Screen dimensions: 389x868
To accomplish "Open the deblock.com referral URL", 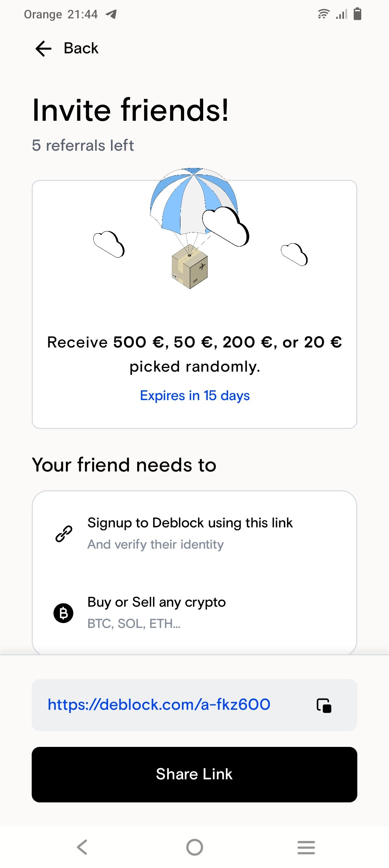I will (159, 704).
